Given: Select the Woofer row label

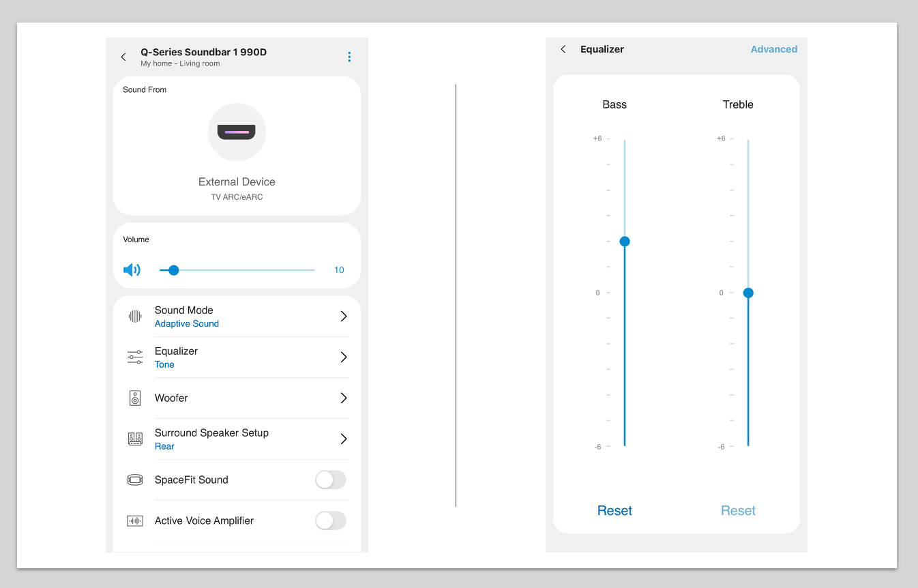Looking at the screenshot, I should pyautogui.click(x=171, y=398).
